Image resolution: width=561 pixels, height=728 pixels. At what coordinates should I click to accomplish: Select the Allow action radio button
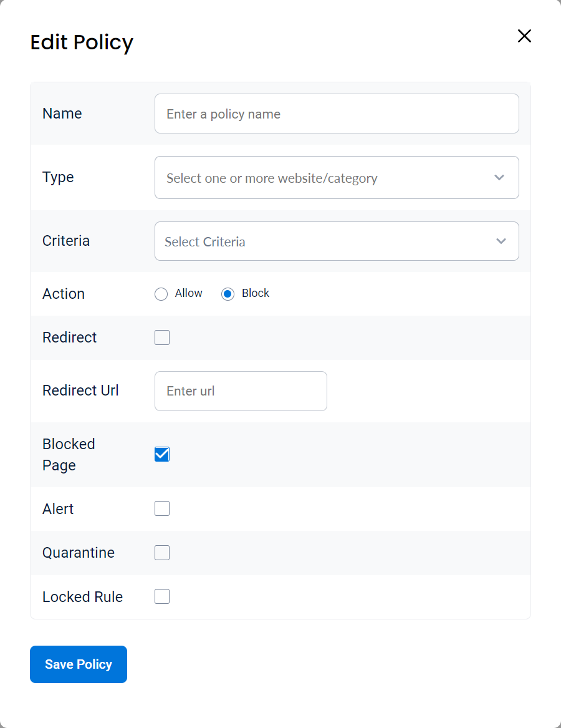tap(161, 294)
